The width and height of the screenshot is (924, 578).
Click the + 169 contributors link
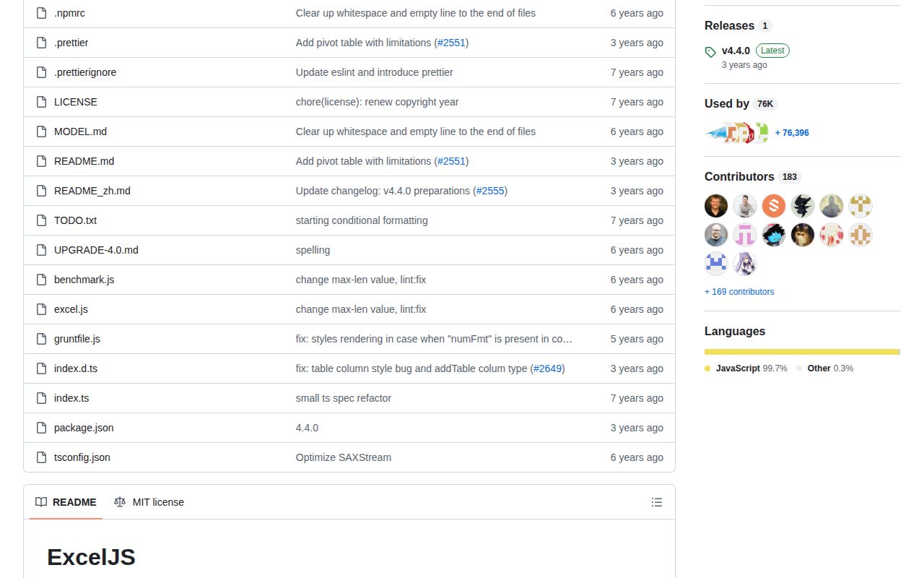coord(739,292)
